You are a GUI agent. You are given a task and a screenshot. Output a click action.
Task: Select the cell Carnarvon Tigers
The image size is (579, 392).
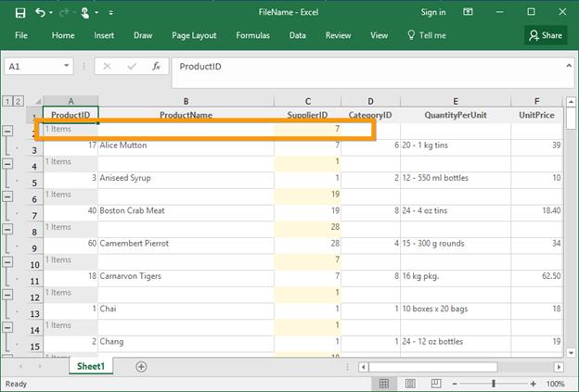click(187, 276)
